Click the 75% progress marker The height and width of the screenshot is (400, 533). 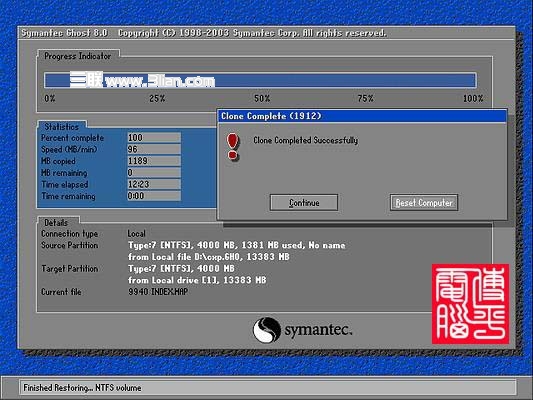(365, 99)
